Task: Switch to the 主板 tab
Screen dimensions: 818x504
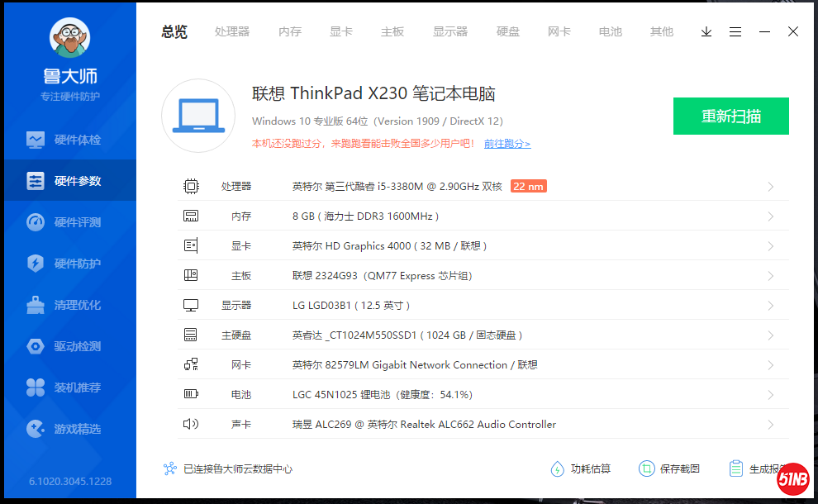Action: point(392,32)
